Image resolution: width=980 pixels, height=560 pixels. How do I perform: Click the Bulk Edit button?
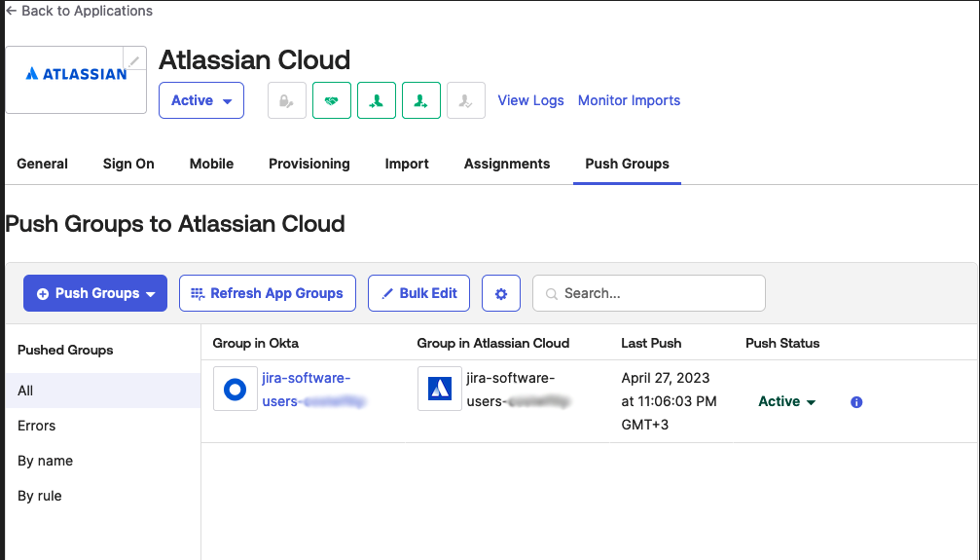click(x=418, y=293)
